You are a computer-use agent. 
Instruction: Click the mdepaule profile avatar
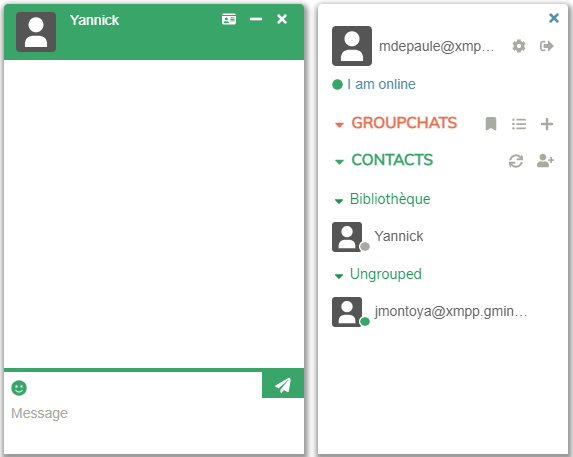[x=352, y=46]
